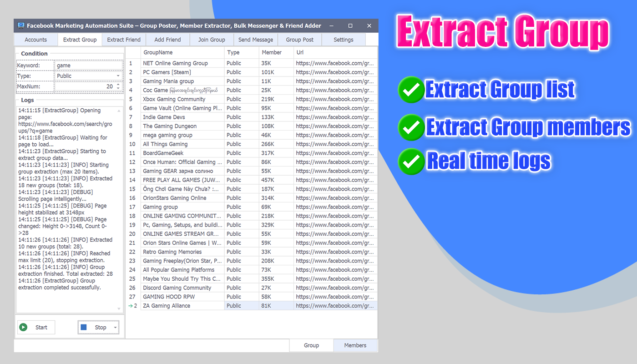Switch to the Send Message tab
The height and width of the screenshot is (364, 637).
pyautogui.click(x=256, y=40)
